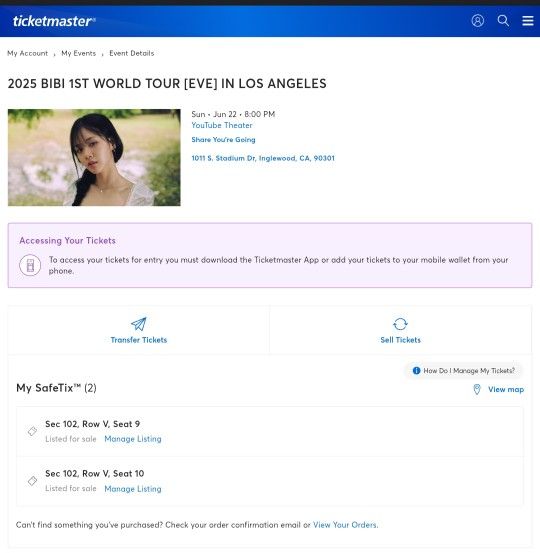Viewport: 540px width, 553px height.
Task: Click the paper plane Transfer Tickets icon
Action: 139,324
